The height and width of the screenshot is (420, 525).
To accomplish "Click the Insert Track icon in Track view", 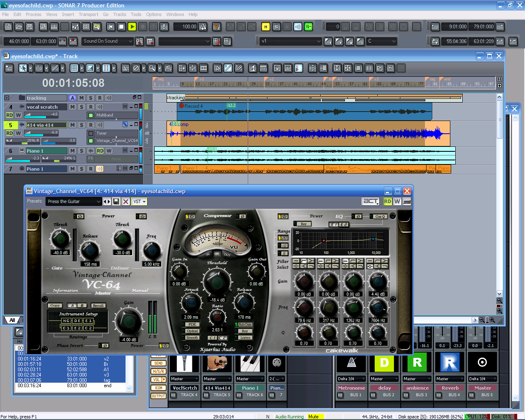I will point(9,68).
